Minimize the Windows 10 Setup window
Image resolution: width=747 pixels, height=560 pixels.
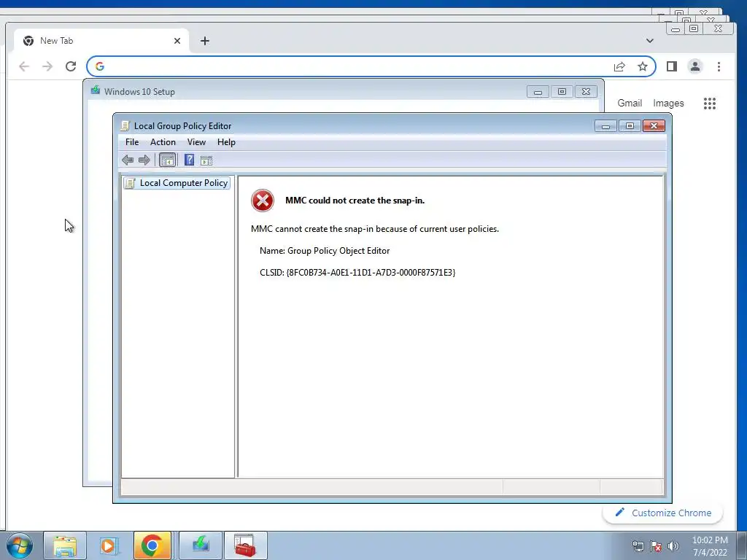pyautogui.click(x=538, y=91)
